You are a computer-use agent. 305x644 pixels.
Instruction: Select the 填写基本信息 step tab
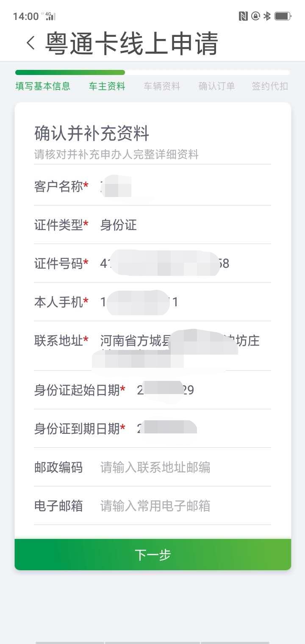click(x=43, y=86)
